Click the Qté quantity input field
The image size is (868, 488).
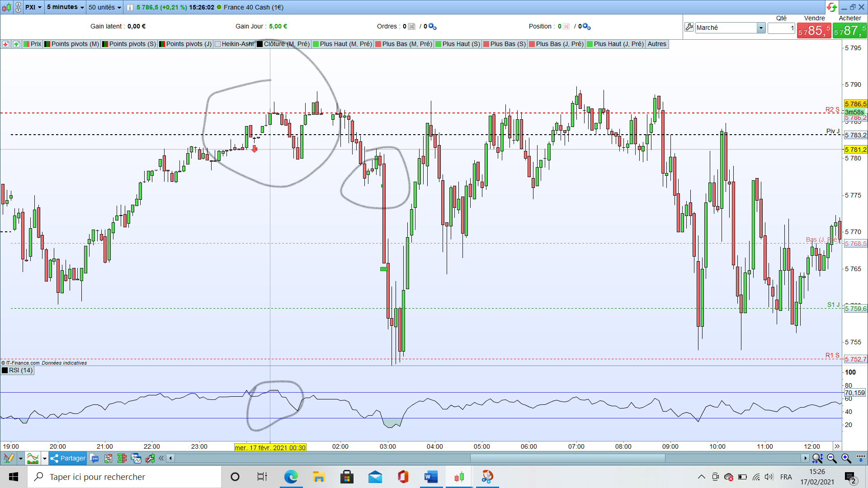(x=781, y=28)
